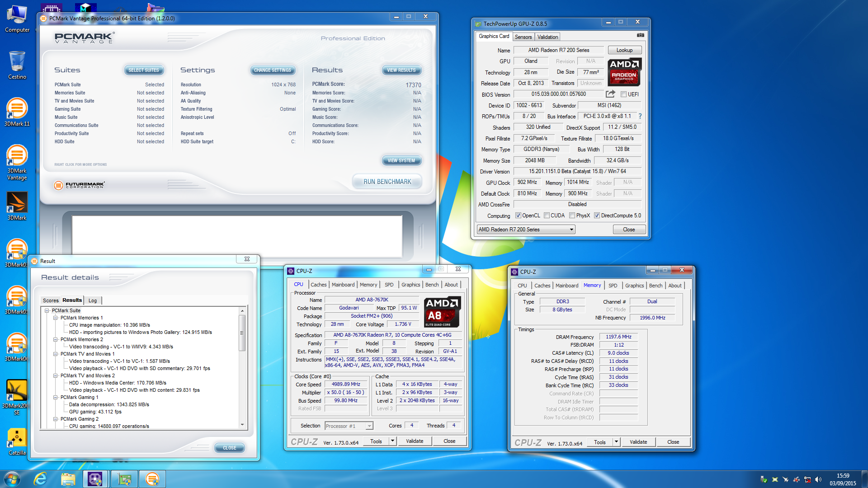Click the CHANGE SETTINGS button

[273, 70]
